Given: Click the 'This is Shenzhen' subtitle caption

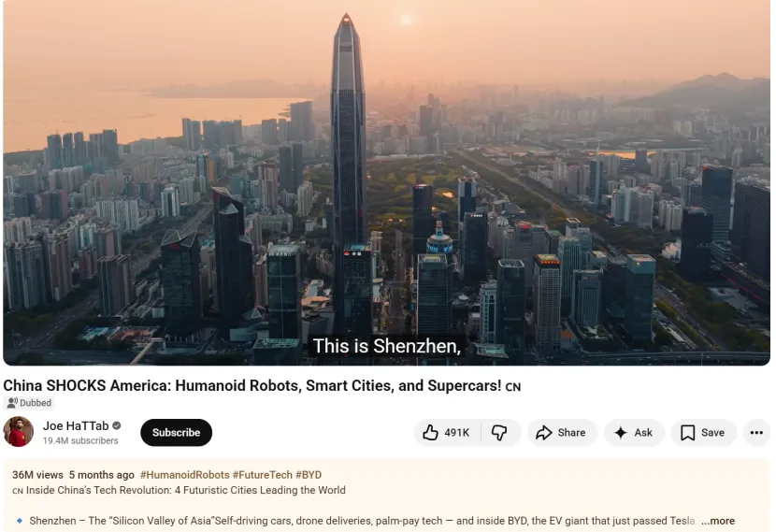Looking at the screenshot, I should 386,346.
